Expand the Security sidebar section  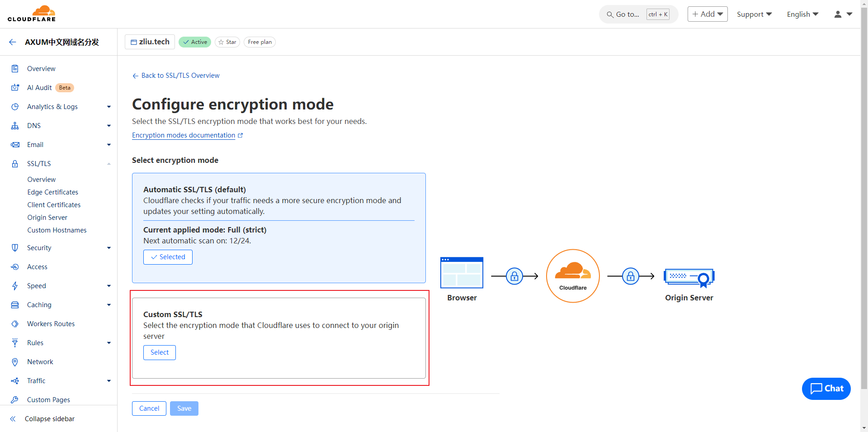click(109, 248)
